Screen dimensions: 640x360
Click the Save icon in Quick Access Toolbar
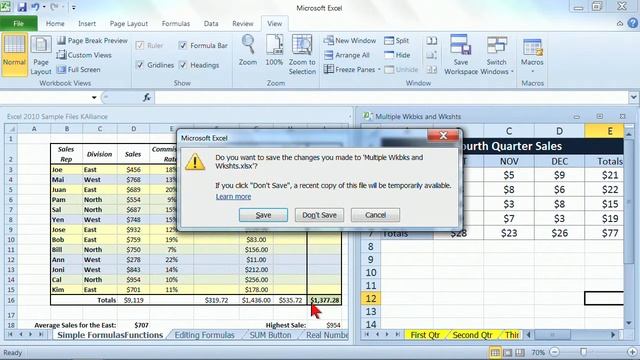point(22,7)
